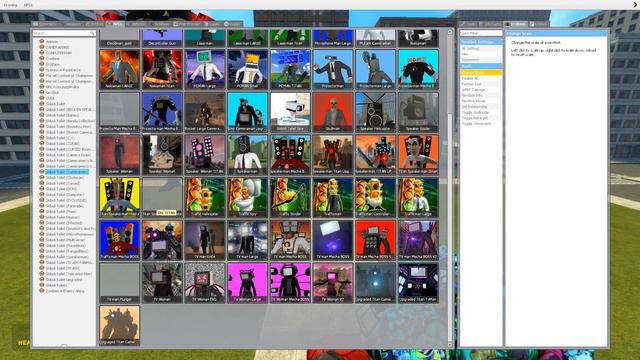Select the TV Woman V2 icon
640x360 pixels.
pyautogui.click(x=333, y=282)
